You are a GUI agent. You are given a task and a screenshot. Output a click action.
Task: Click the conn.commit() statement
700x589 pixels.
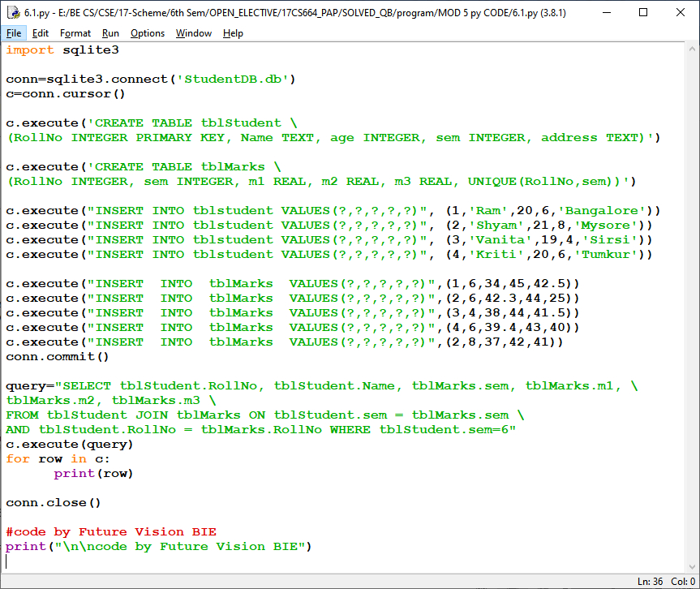click(57, 357)
